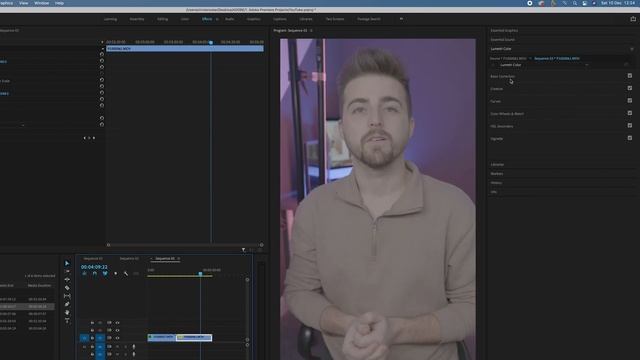
Task: Select the Razor tool
Action: point(67,288)
